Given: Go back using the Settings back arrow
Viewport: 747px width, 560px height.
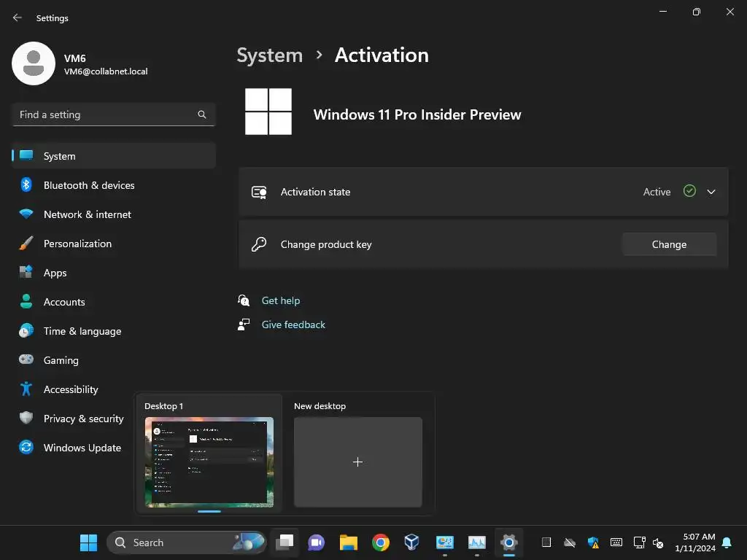Looking at the screenshot, I should click(18, 17).
